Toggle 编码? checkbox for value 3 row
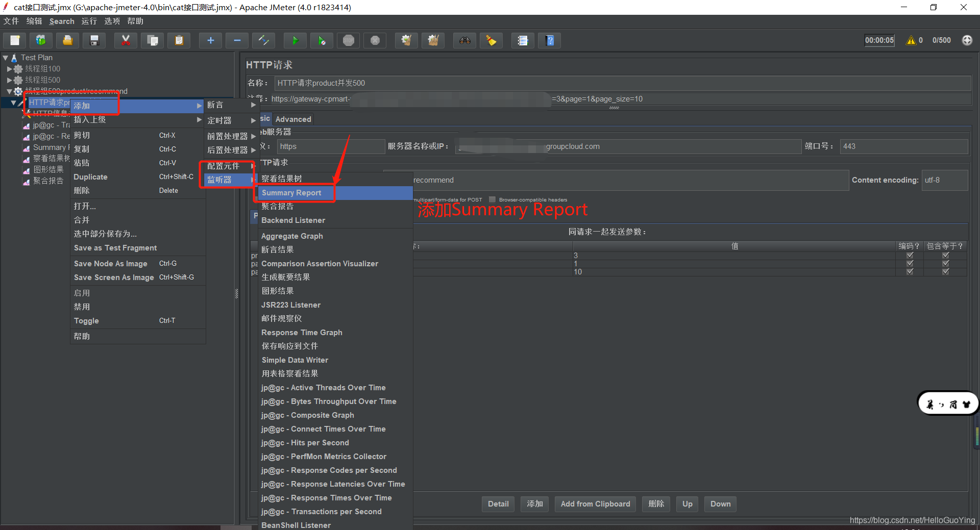The width and height of the screenshot is (980, 530). 910,255
